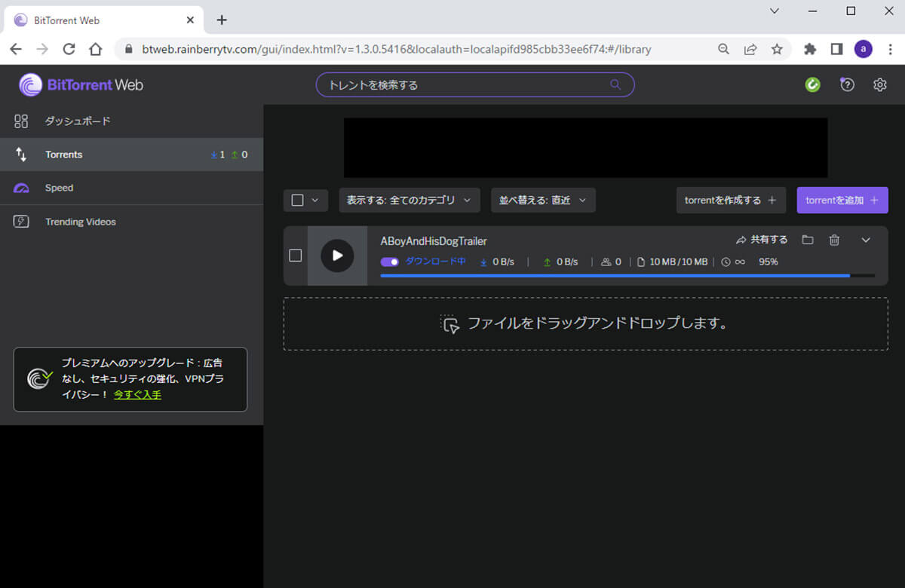Open the folder of ABoyAndHisDogTrailer
The width and height of the screenshot is (905, 588).
point(808,240)
